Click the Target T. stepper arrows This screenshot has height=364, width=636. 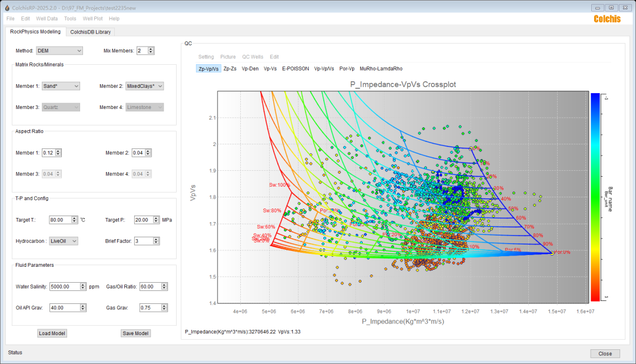pos(74,220)
